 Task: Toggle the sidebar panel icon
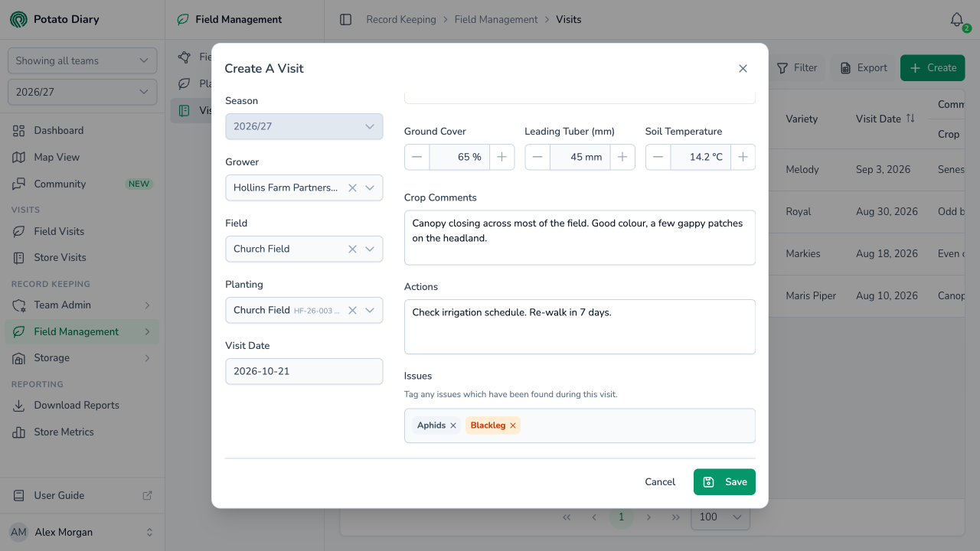[x=345, y=20]
